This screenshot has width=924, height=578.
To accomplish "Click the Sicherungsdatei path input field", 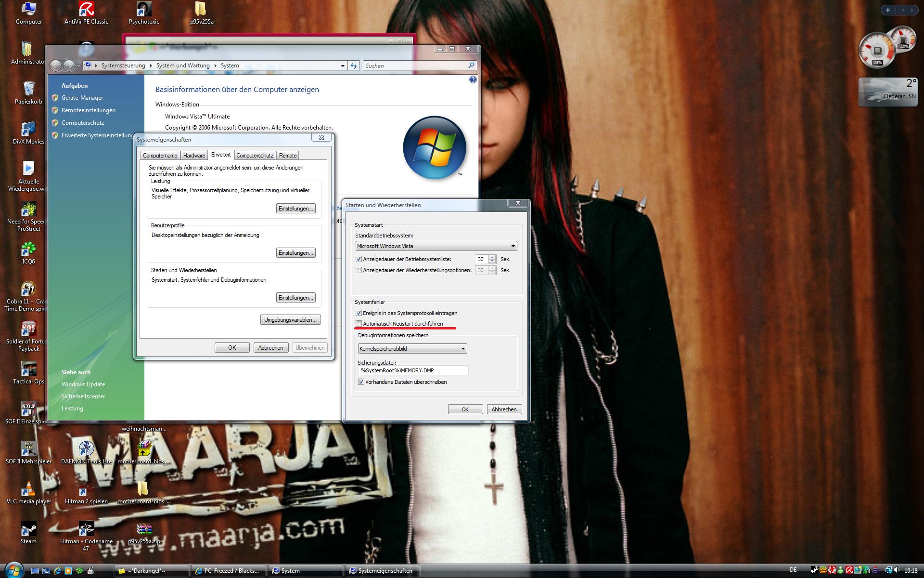I will point(413,370).
